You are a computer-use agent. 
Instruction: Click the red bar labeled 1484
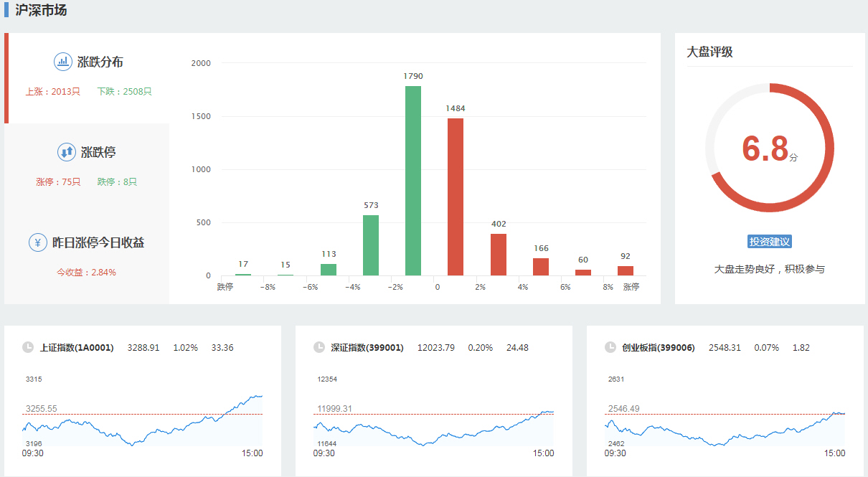(456, 197)
